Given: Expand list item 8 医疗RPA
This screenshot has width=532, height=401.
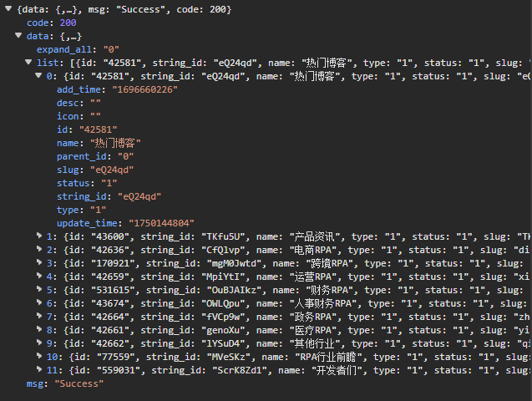Looking at the screenshot, I should pos(39,329).
